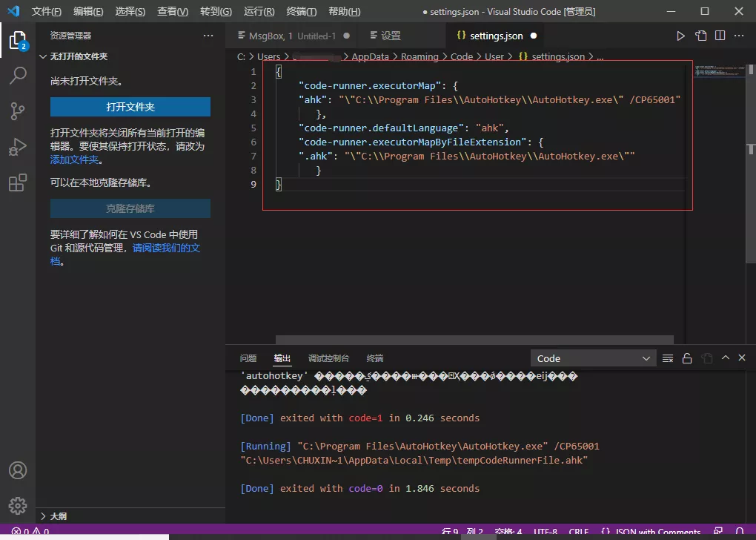Open Source Control view showing 2 changes

(x=19, y=109)
